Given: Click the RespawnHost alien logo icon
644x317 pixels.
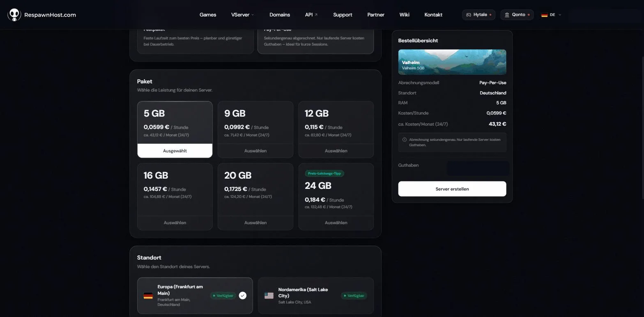Looking at the screenshot, I should click(x=14, y=15).
